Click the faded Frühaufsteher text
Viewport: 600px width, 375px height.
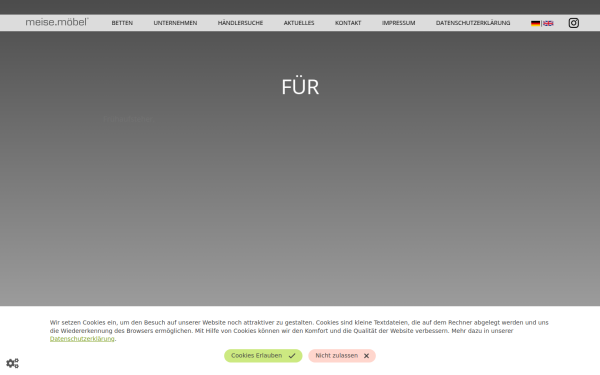128,119
